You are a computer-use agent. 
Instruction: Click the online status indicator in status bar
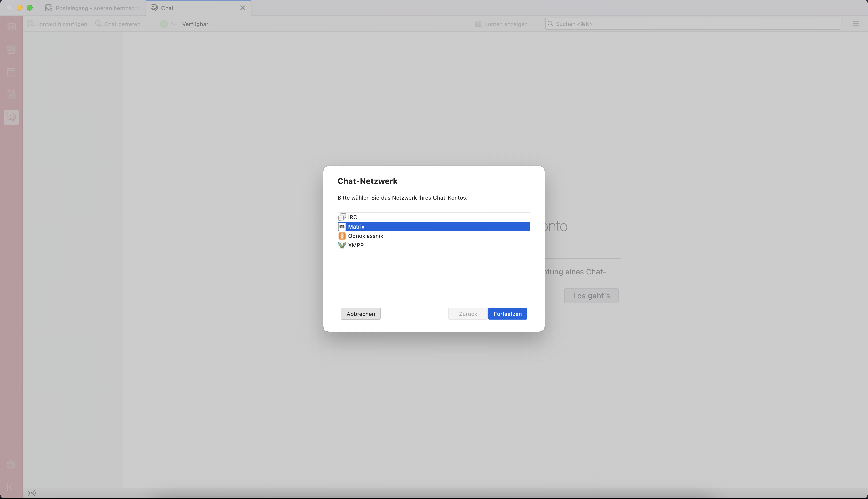point(32,493)
